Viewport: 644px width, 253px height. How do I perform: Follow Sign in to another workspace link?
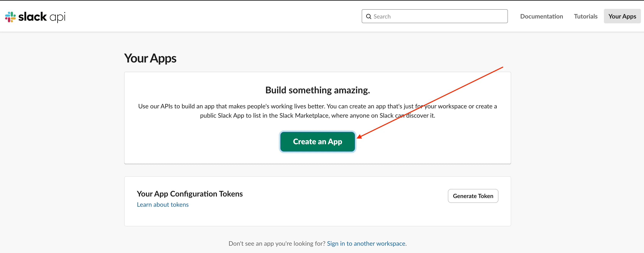click(x=366, y=244)
